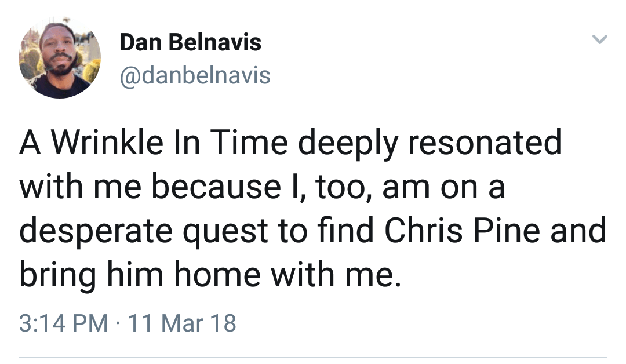Open the Dan Belnavis display name
The height and width of the screenshot is (364, 626).
[x=190, y=42]
